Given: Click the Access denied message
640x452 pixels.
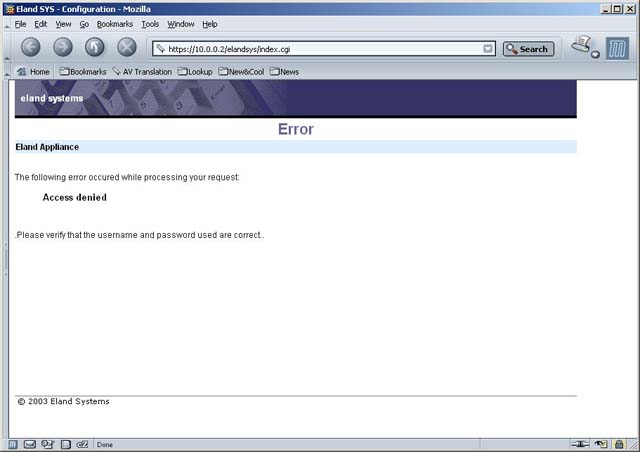Looking at the screenshot, I should pyautogui.click(x=75, y=198).
